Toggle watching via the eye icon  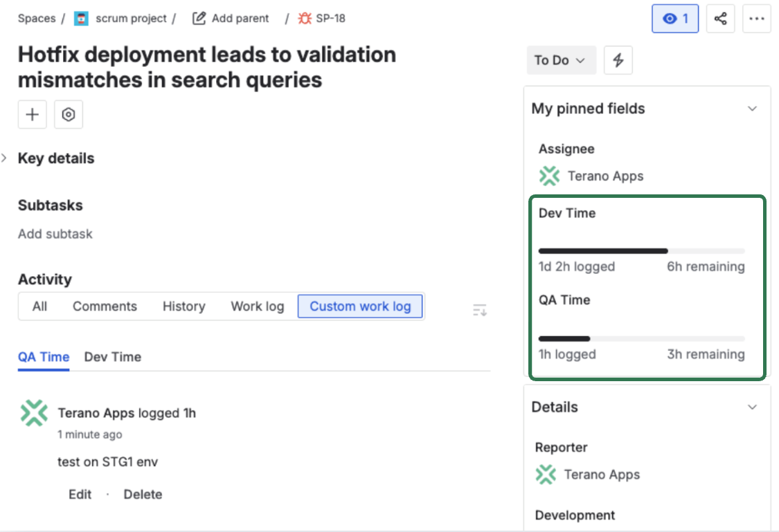[674, 18]
